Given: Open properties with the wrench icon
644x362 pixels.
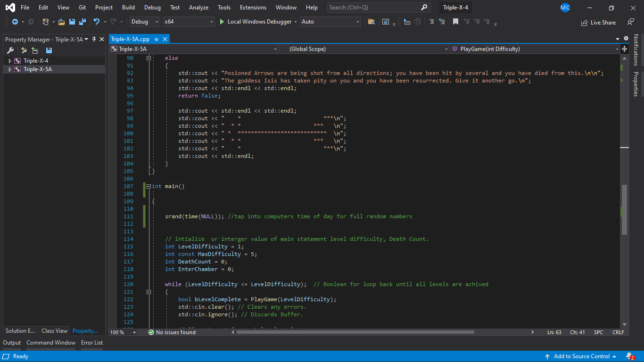Looking at the screenshot, I should [10, 50].
